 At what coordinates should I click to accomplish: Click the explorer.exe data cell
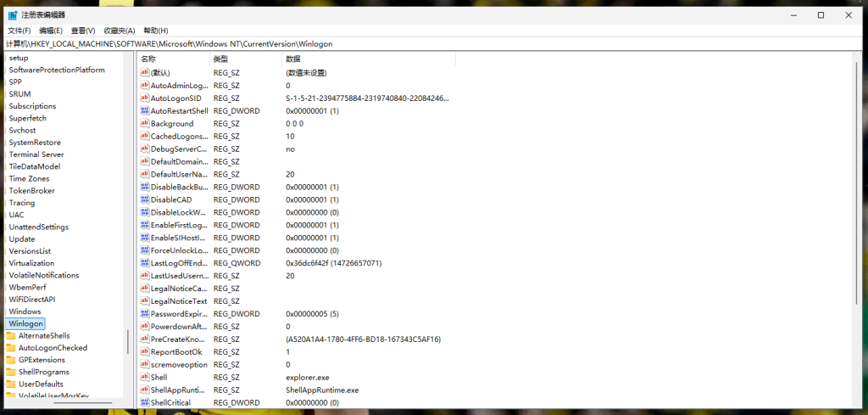(x=307, y=378)
